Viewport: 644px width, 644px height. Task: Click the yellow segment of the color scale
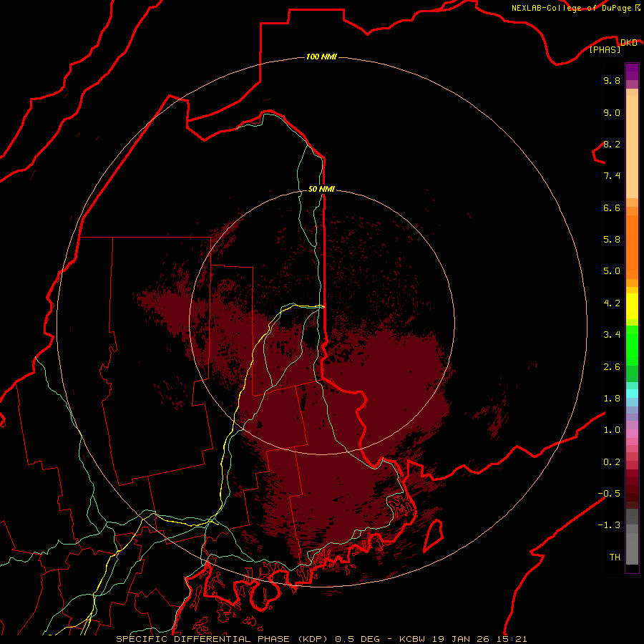(632, 306)
